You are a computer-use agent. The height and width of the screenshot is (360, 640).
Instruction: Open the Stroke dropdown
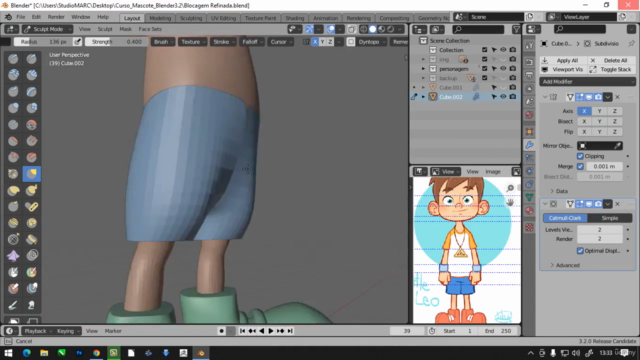click(x=223, y=42)
